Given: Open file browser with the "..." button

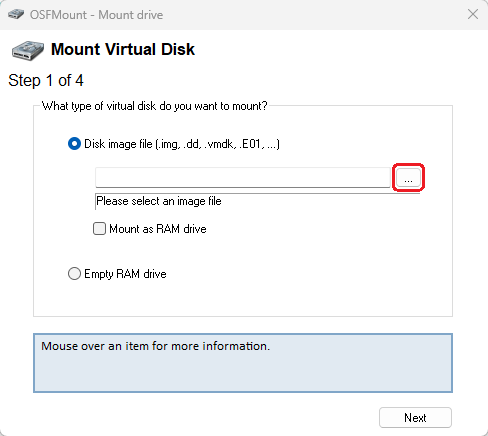Looking at the screenshot, I should click(408, 177).
